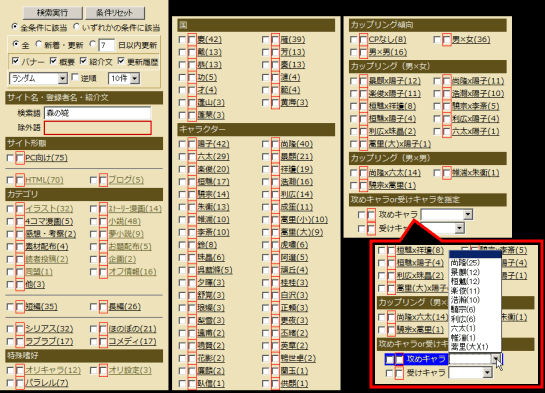The width and height of the screenshot is (545, 393).
Task: Open the イラスト(32) category link
Action: [49, 209]
